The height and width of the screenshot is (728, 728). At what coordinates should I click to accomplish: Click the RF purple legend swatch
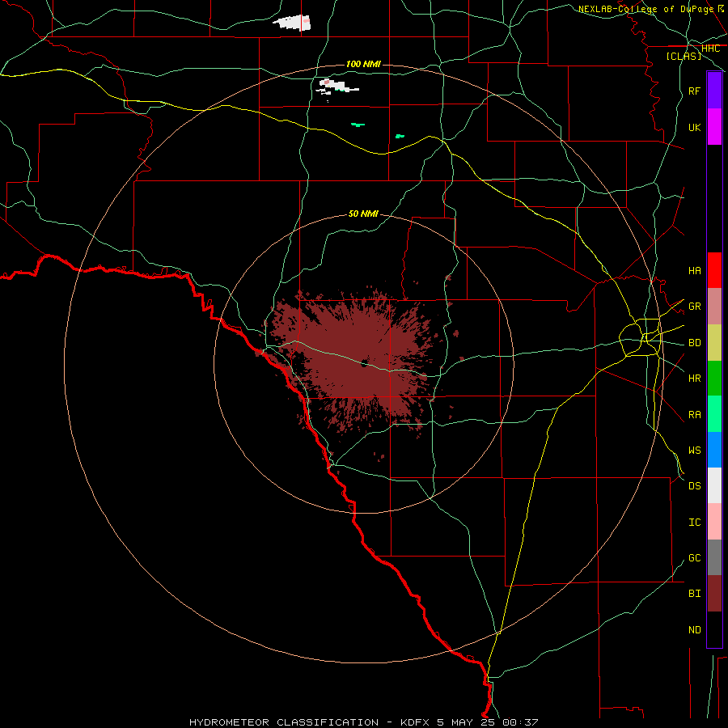click(714, 91)
